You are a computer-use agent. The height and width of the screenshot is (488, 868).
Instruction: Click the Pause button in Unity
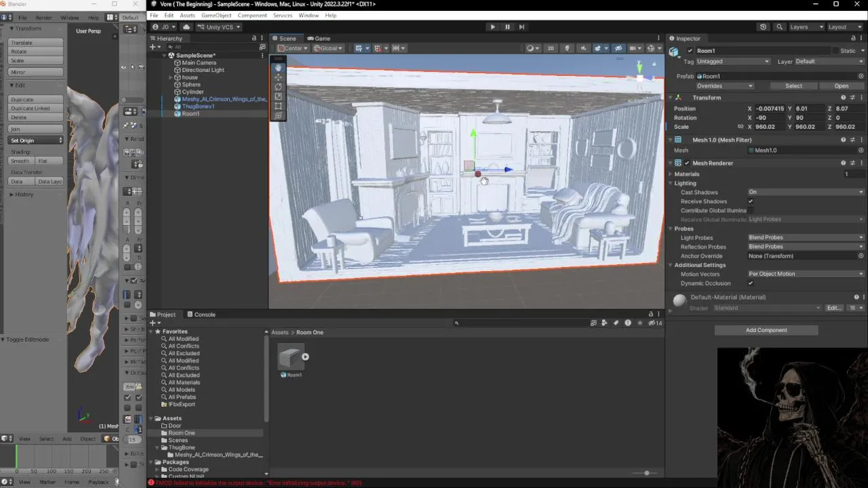click(507, 27)
